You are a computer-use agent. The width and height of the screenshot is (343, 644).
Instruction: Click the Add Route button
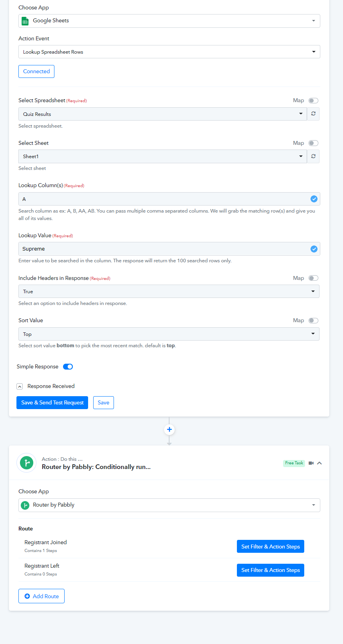point(42,596)
